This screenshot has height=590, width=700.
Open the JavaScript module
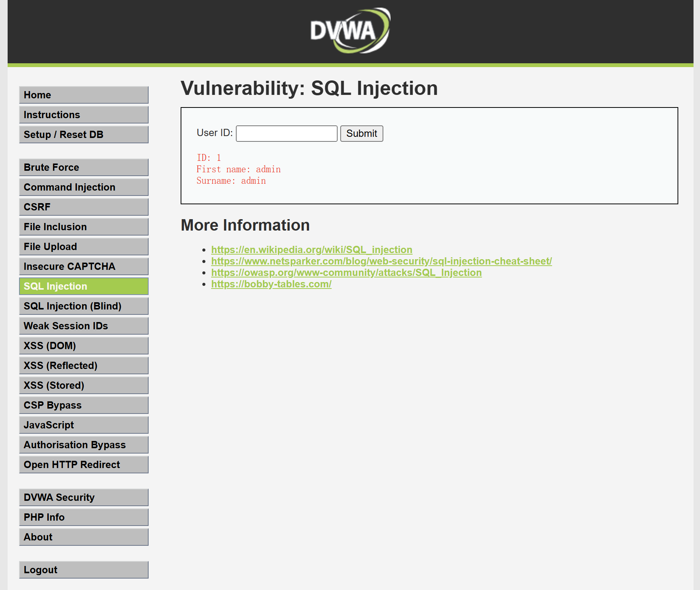[x=84, y=425]
